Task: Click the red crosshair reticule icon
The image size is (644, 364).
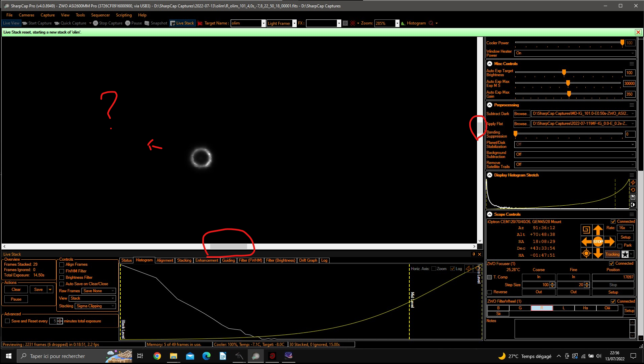Action: [353, 23]
